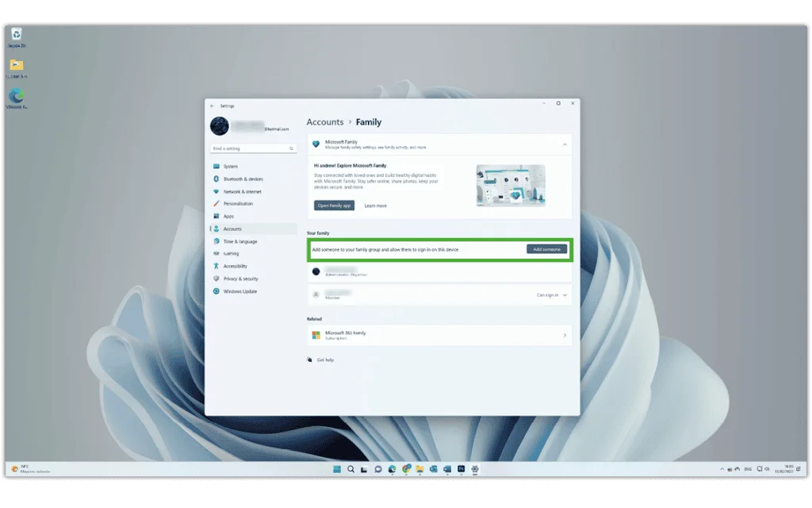
Task: Open File Explorer from the taskbar
Action: pos(419,469)
